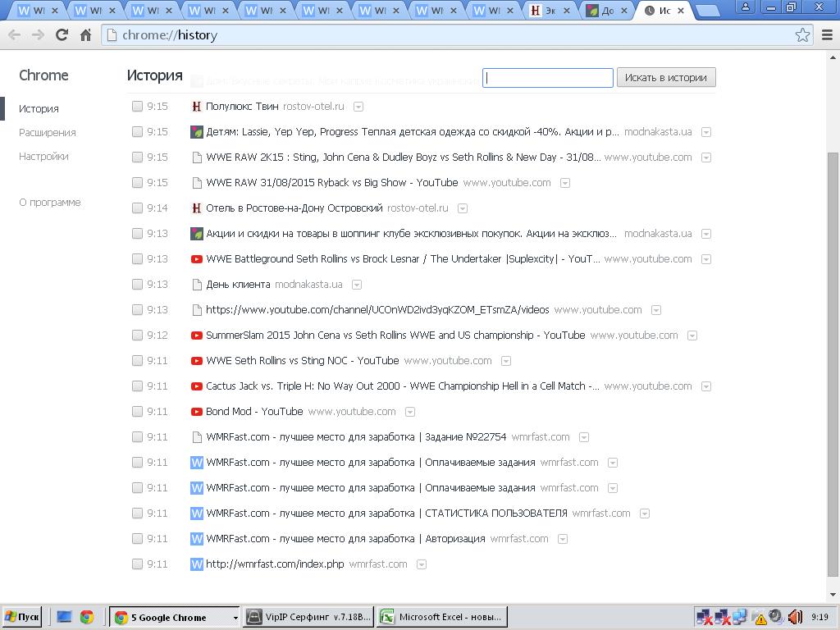Switch to Microsoft Excel taskbar window
Screen dimensions: 840x630
click(x=442, y=617)
